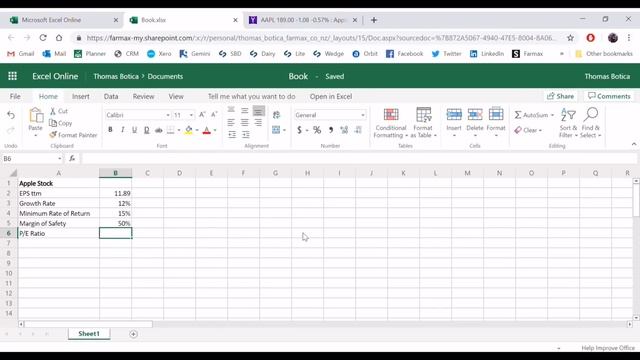Open the Name Box dropdown for B6
The width and height of the screenshot is (640, 360).
[x=60, y=158]
